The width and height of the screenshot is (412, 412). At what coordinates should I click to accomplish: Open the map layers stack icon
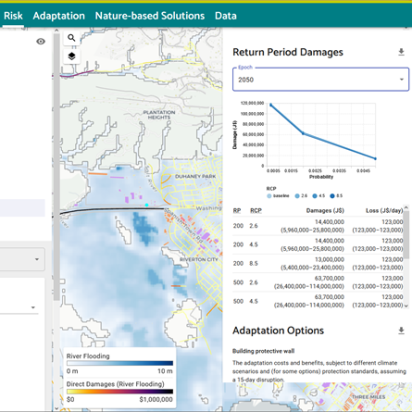pyautogui.click(x=71, y=56)
